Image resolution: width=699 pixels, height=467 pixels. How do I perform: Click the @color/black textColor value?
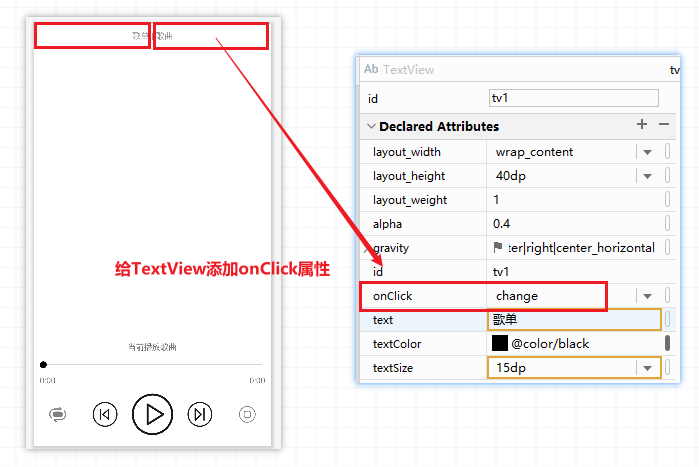point(550,344)
